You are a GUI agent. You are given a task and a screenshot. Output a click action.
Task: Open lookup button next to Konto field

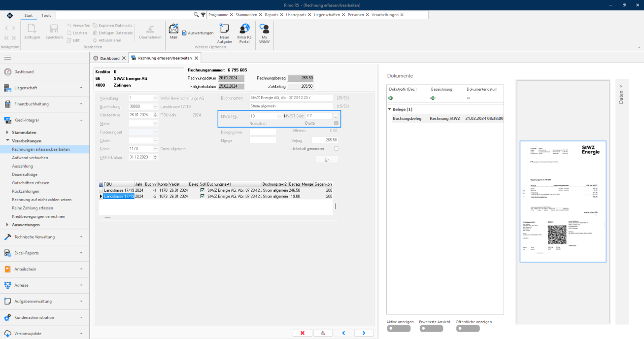pyautogui.click(x=155, y=149)
